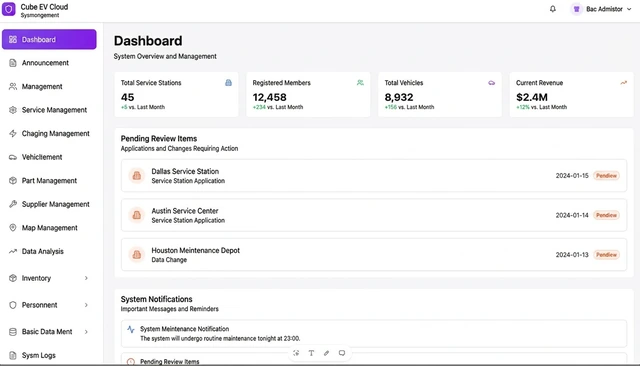Click the Data Analysis trend icon
The height and width of the screenshot is (366, 640).
13,251
